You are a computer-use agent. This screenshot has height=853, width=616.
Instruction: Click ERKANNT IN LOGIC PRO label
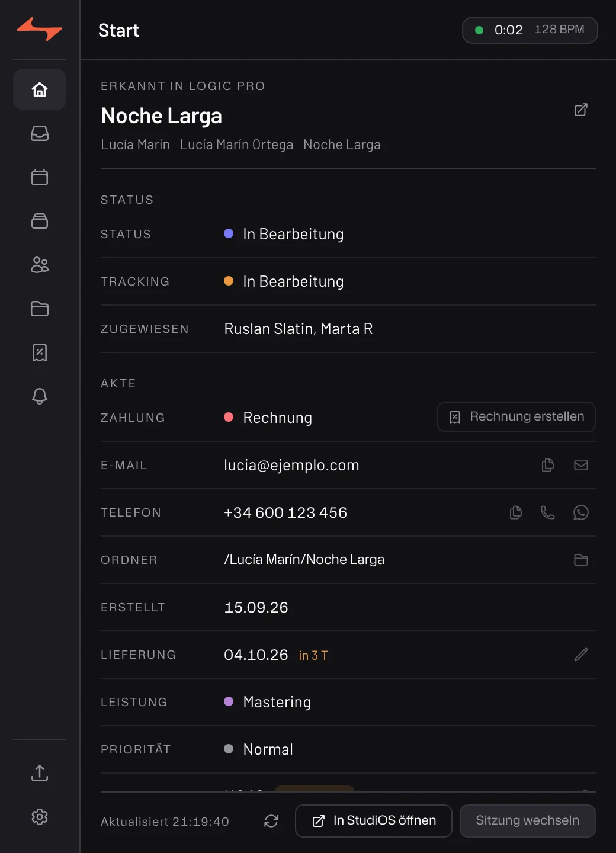tap(183, 86)
